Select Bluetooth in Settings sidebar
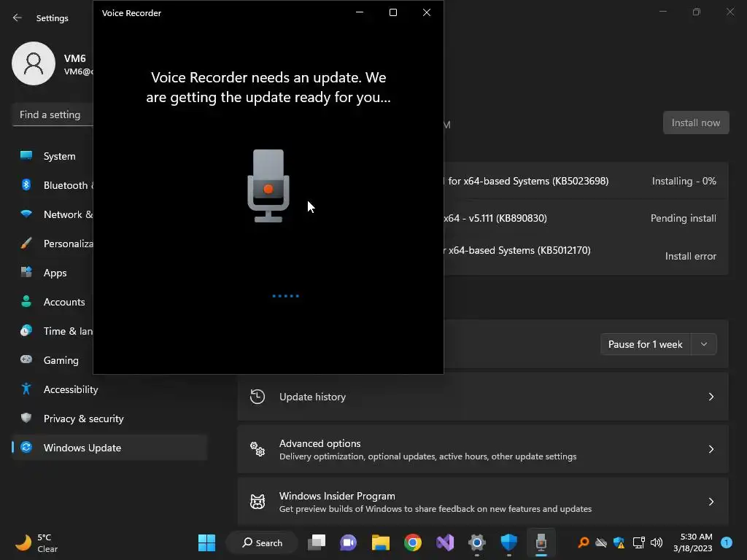The image size is (747, 560). pos(53,185)
